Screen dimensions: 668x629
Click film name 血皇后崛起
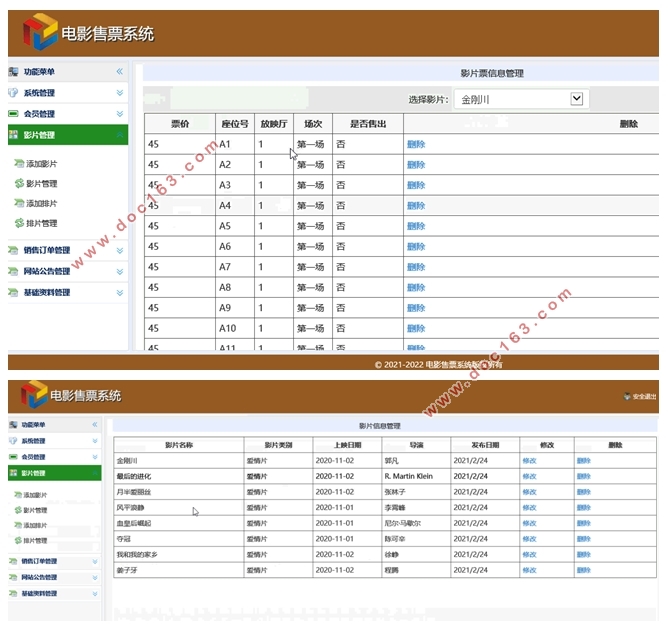[134, 523]
